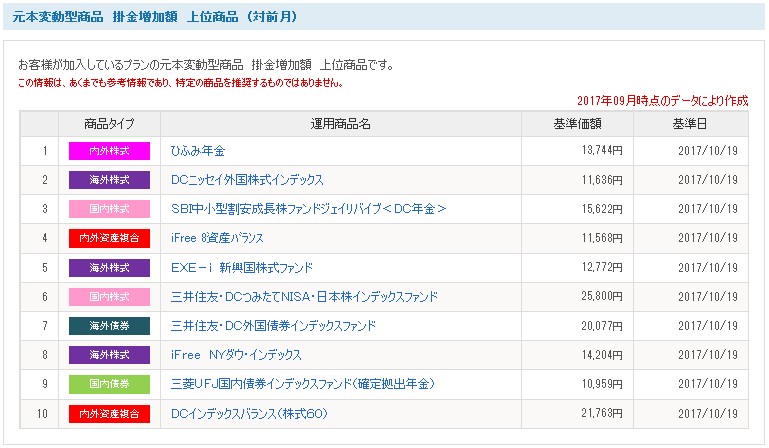Click the price 11,636円
Viewport: 769px width, 448px height.
pos(602,180)
